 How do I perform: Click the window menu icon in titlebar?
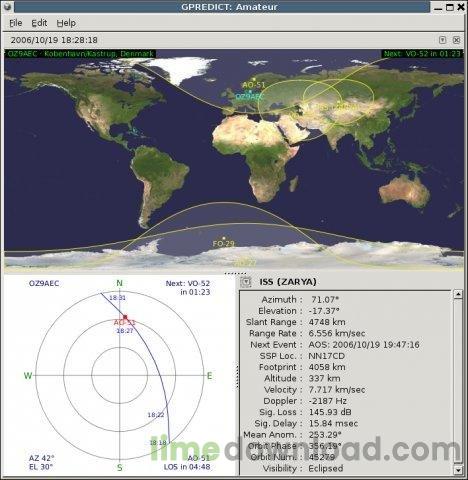coord(8,7)
